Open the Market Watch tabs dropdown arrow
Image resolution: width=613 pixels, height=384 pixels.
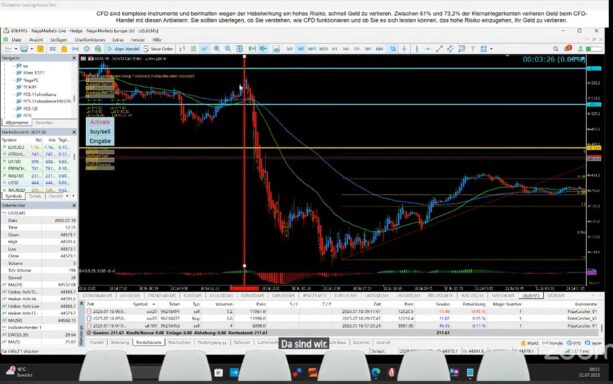point(67,196)
